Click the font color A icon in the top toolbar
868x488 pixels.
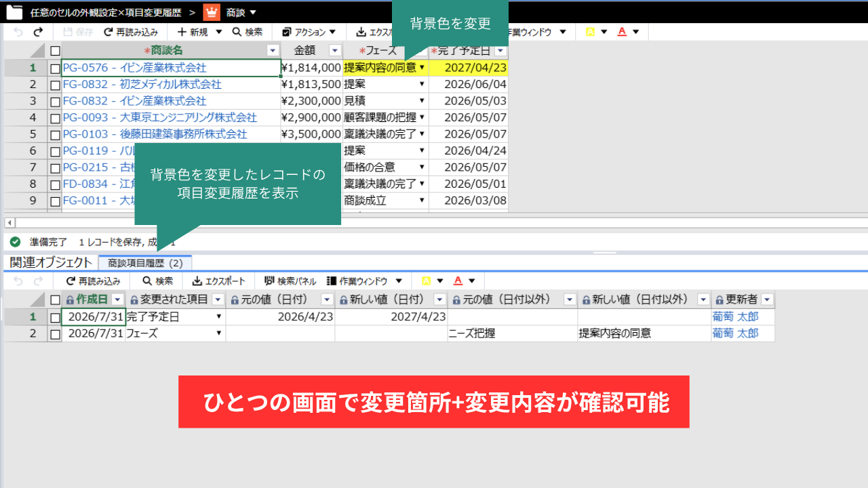(623, 32)
